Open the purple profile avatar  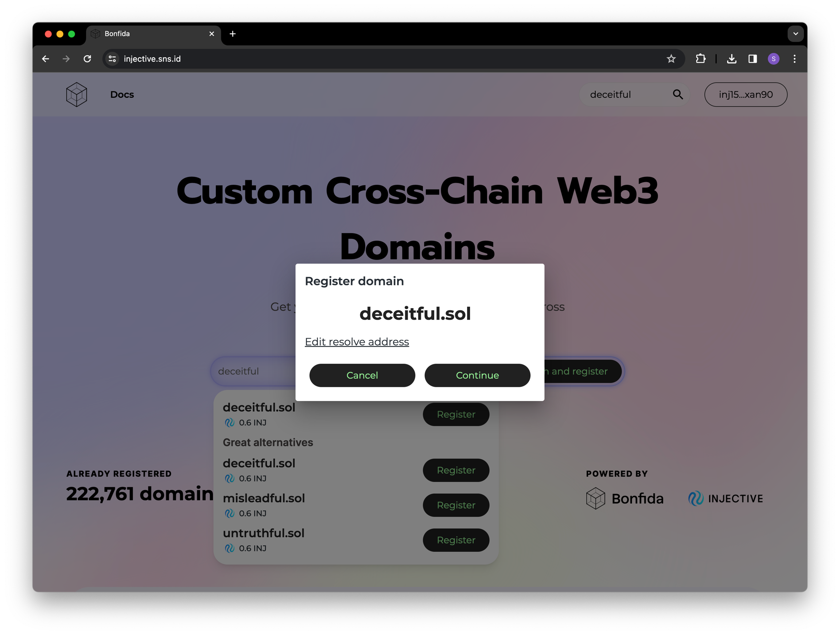(x=774, y=59)
